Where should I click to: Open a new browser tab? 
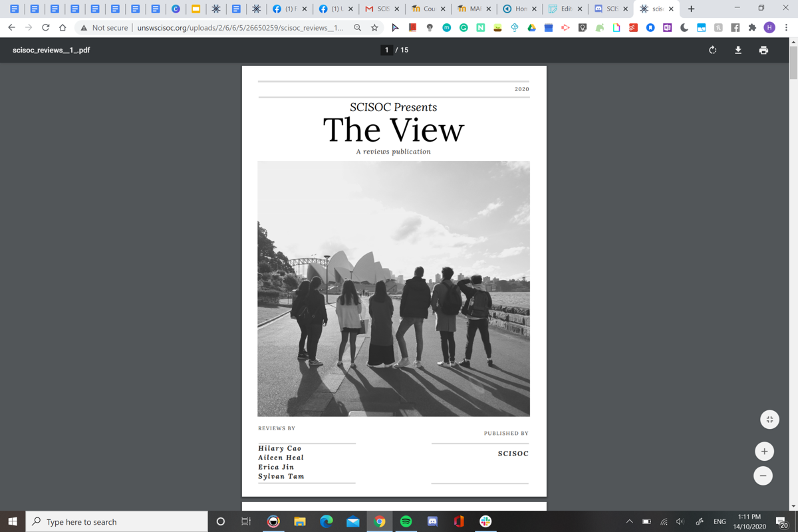692,9
